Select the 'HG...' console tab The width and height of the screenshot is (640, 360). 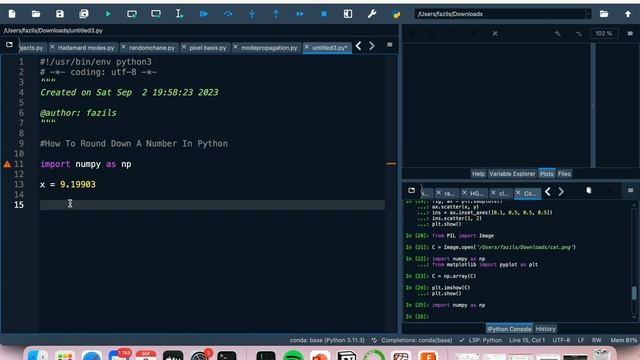click(x=476, y=193)
